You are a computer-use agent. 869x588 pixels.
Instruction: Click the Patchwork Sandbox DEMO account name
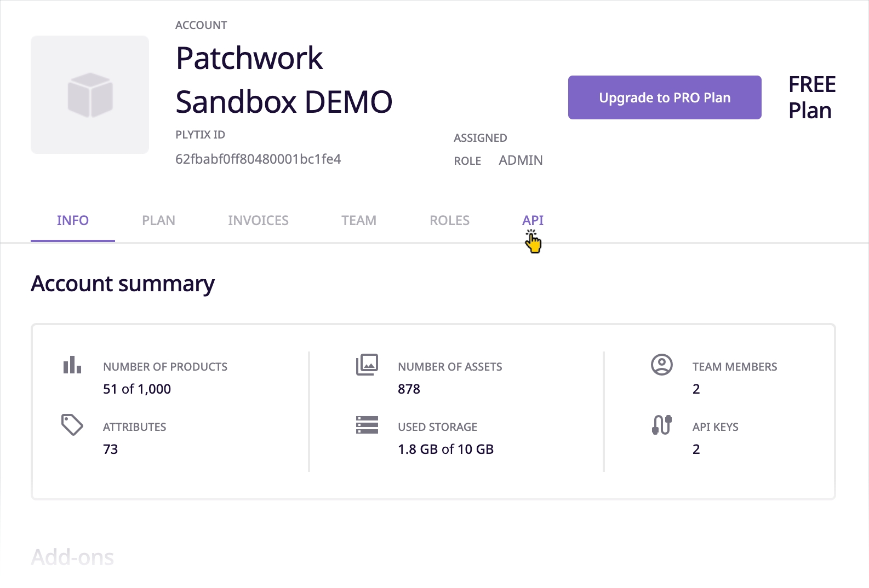pos(284,80)
